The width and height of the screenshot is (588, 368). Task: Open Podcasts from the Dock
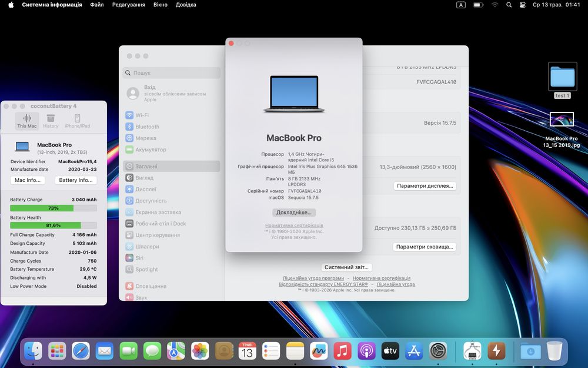(x=366, y=351)
